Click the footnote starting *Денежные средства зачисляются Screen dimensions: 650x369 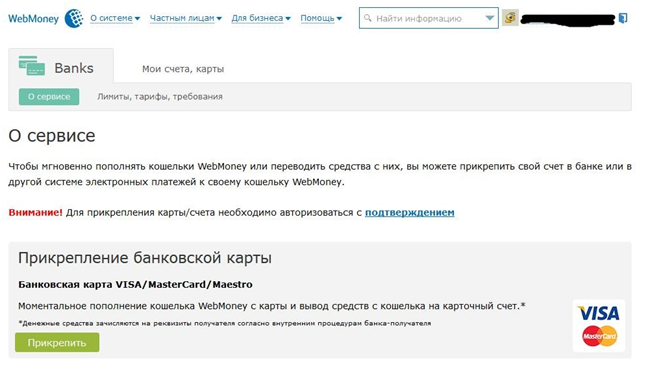224,323
